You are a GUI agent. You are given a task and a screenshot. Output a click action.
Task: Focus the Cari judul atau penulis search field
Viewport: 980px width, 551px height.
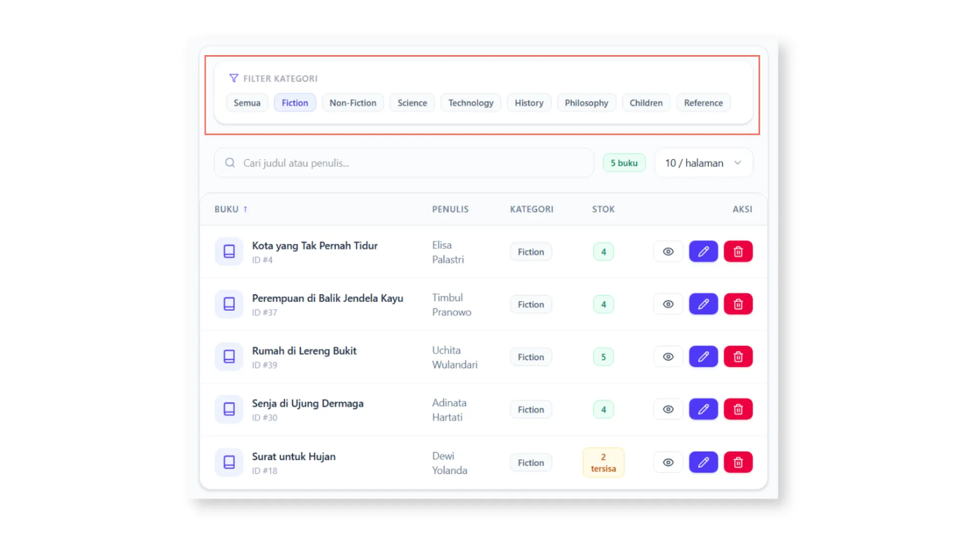[x=404, y=163]
